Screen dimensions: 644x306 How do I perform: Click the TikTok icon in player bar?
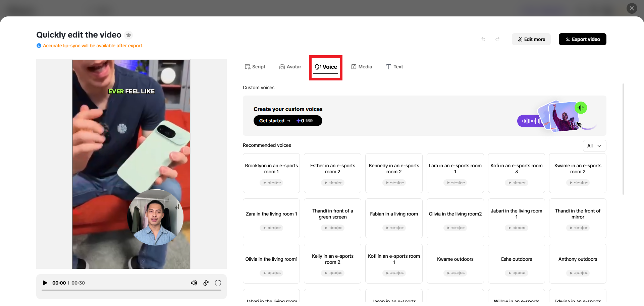coord(206,283)
